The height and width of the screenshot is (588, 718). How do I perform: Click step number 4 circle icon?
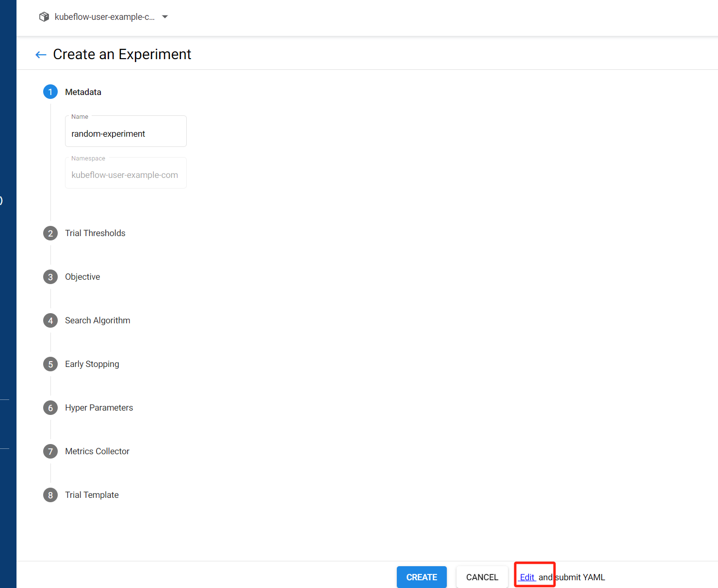(50, 320)
